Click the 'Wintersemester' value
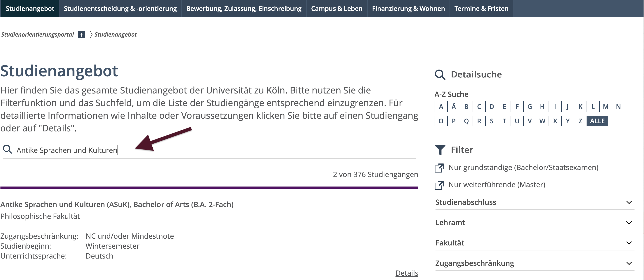 click(112, 246)
